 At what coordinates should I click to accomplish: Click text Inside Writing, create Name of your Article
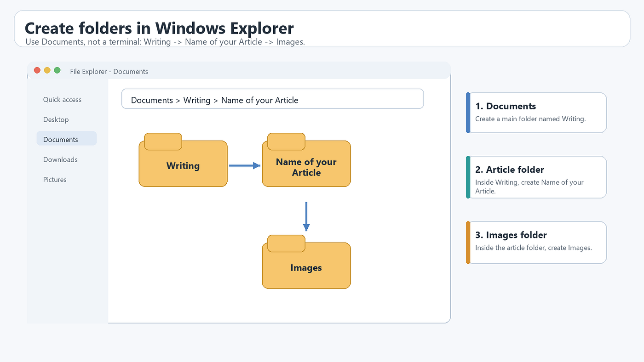click(529, 187)
